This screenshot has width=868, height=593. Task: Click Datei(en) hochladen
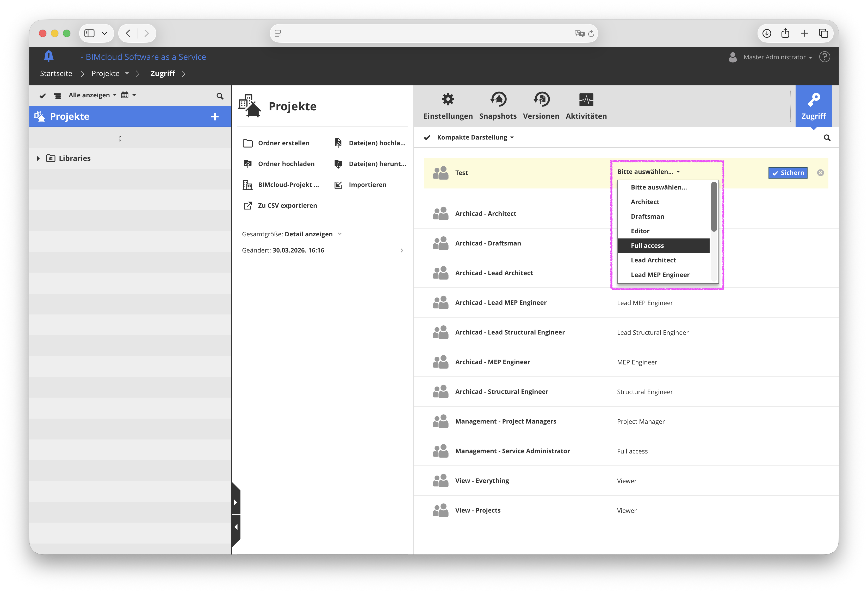click(x=370, y=143)
